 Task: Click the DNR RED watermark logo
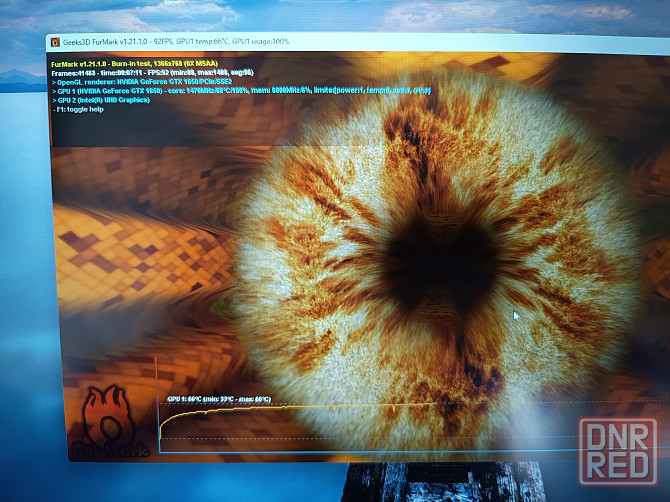pyautogui.click(x=623, y=450)
